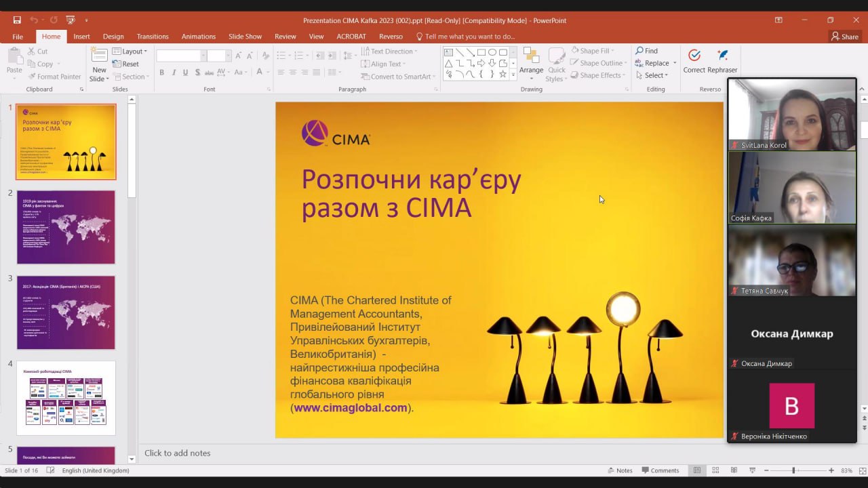Switch to Reading View icon

pos(734,470)
